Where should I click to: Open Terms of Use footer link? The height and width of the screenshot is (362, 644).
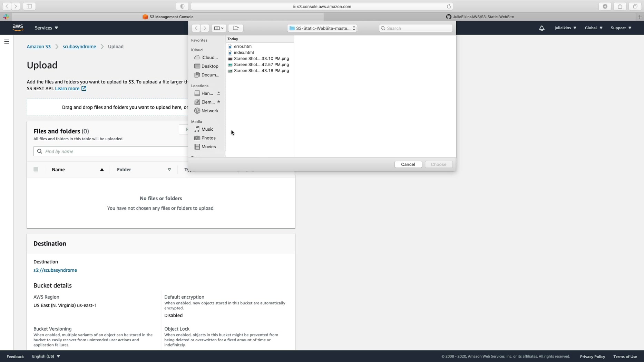point(625,356)
